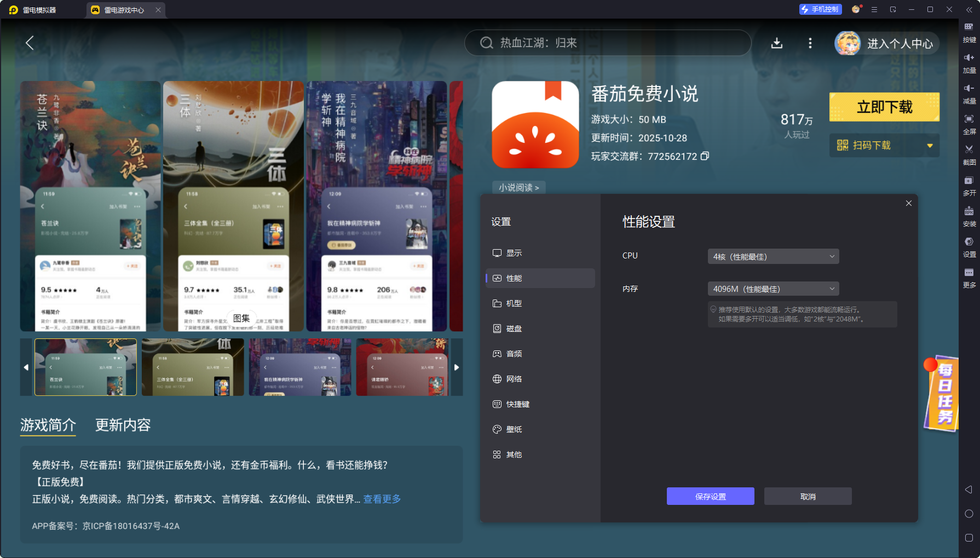Open the CPU cores dropdown
This screenshot has height=558, width=980.
773,256
